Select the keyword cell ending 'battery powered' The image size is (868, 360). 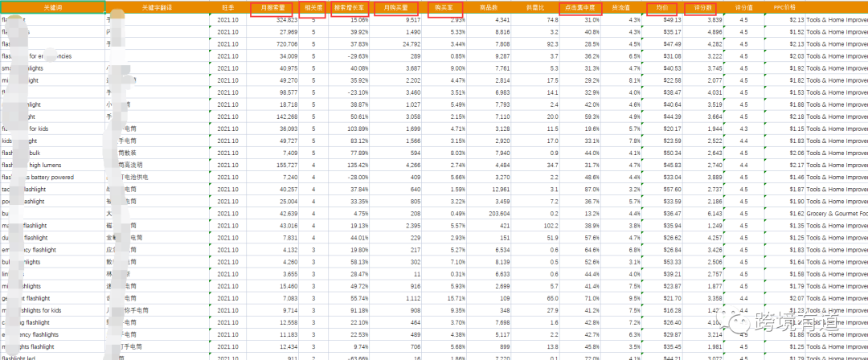(x=52, y=178)
